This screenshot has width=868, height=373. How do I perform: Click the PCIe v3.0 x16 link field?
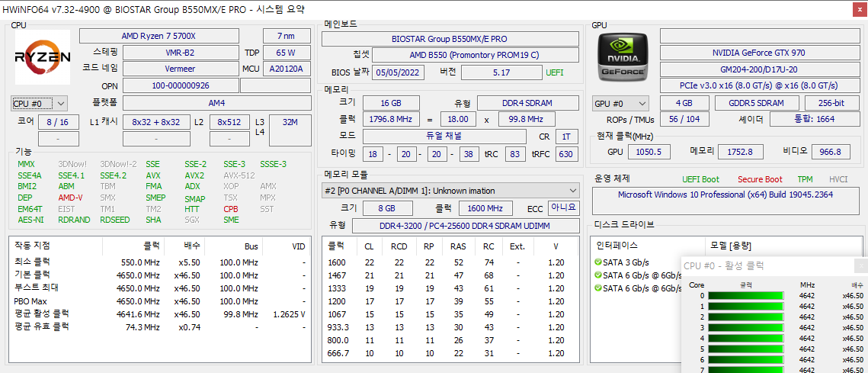(758, 86)
